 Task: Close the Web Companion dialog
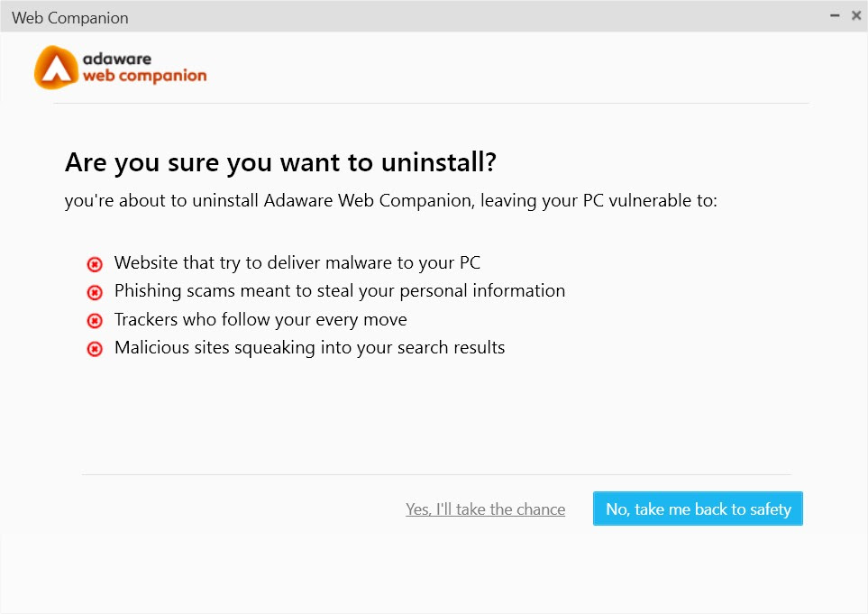[855, 16]
